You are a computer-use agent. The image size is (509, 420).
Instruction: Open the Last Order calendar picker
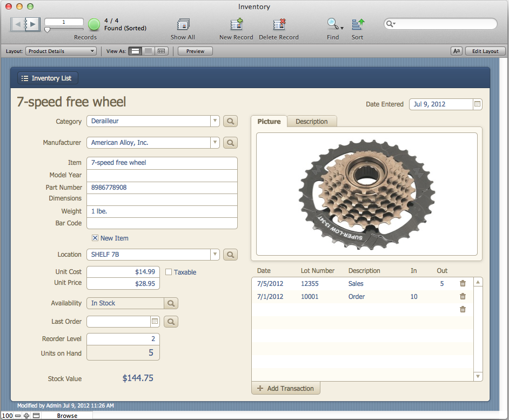155,322
